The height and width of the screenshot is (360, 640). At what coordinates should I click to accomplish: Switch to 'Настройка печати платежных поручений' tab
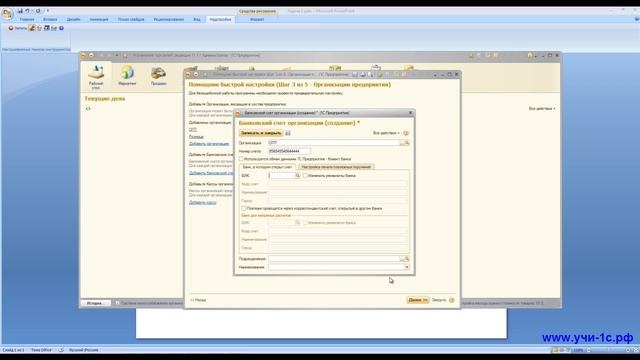336,167
